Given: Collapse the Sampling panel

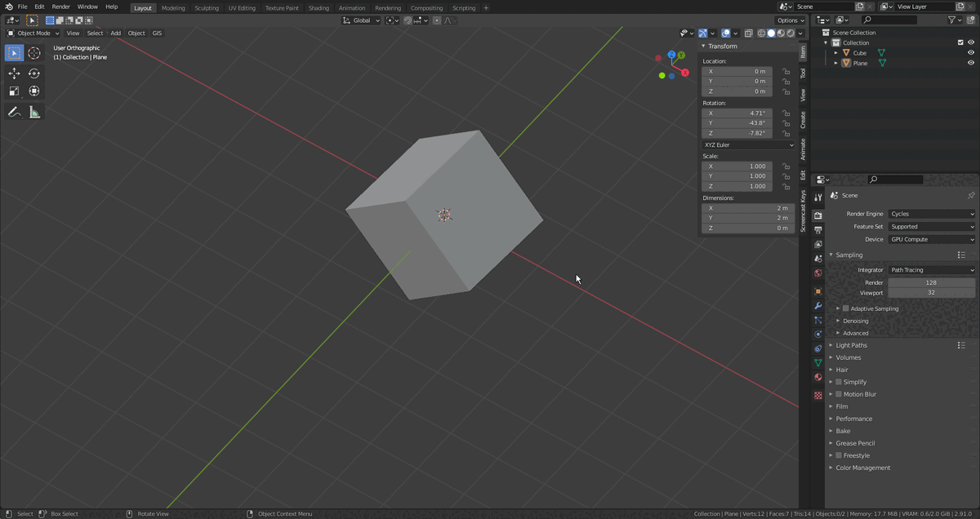Looking at the screenshot, I should coord(849,255).
